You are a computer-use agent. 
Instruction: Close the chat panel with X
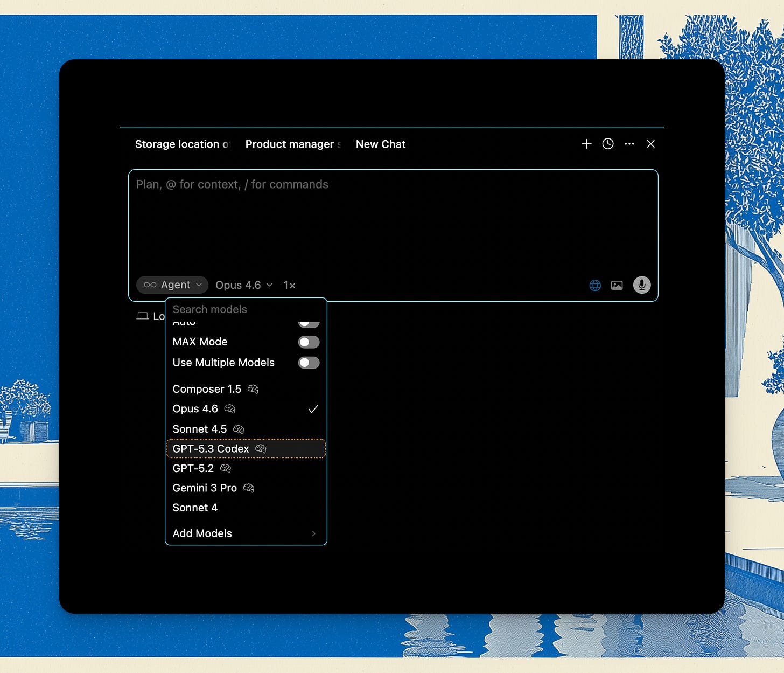point(650,144)
